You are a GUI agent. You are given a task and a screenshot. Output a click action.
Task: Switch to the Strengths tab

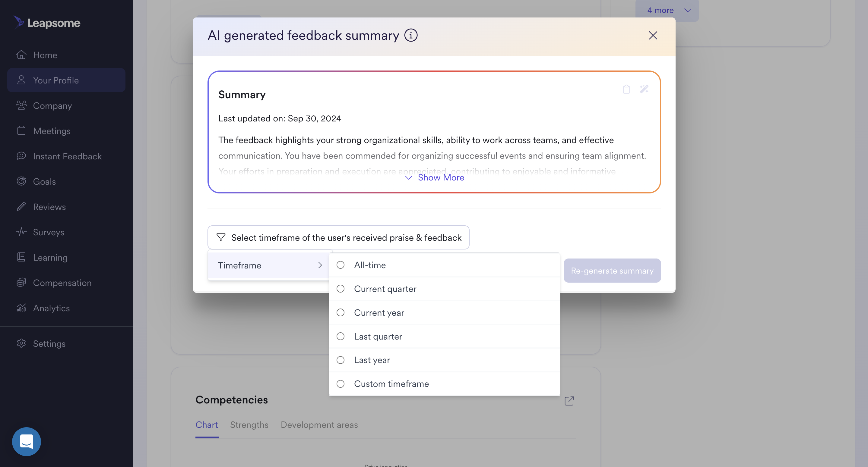click(x=249, y=425)
